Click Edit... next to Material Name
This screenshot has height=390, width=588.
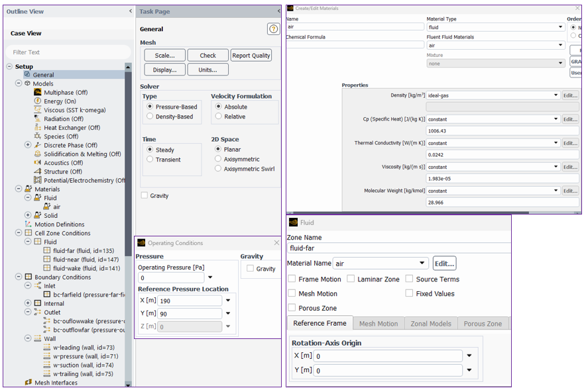[444, 263]
